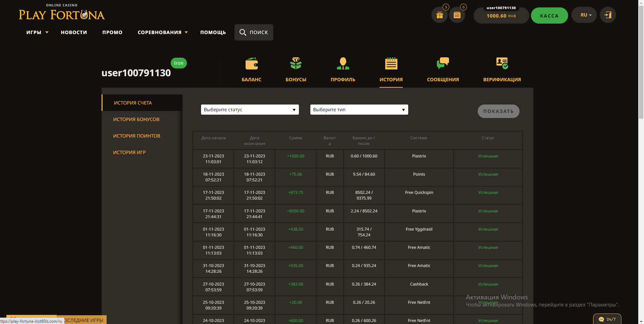Open the Профиль person icon
The height and width of the screenshot is (324, 644).
pyautogui.click(x=343, y=63)
